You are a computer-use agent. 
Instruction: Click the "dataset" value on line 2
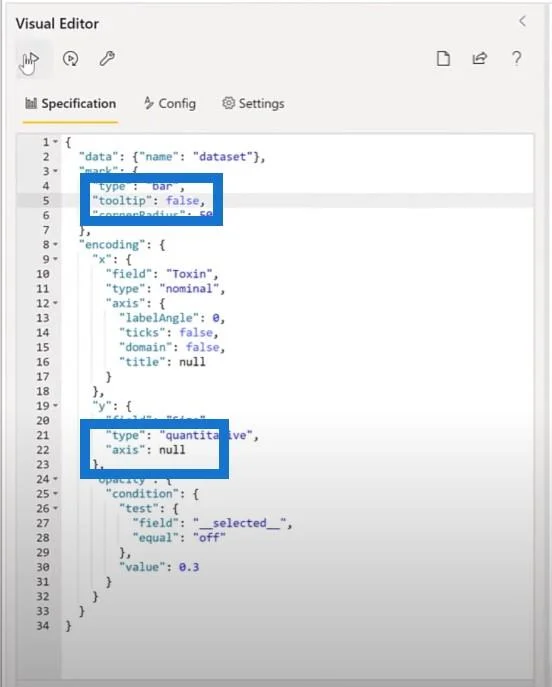click(x=223, y=156)
